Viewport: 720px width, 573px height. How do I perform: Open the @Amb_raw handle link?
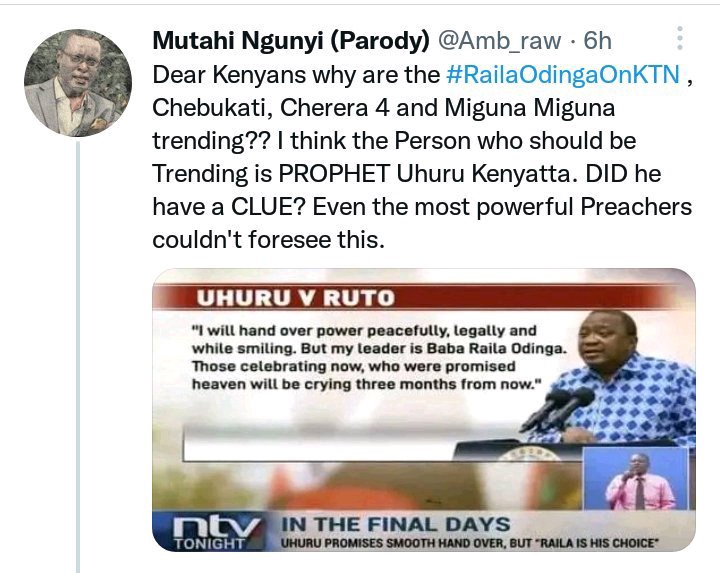tap(500, 41)
